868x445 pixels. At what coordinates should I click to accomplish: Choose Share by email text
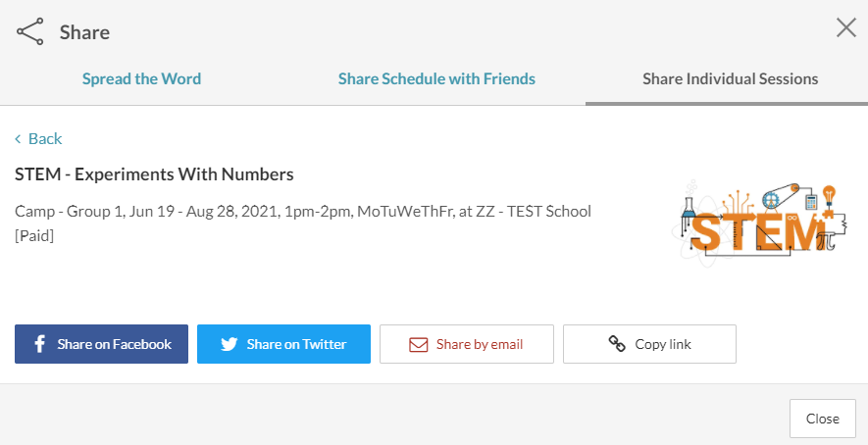[480, 344]
